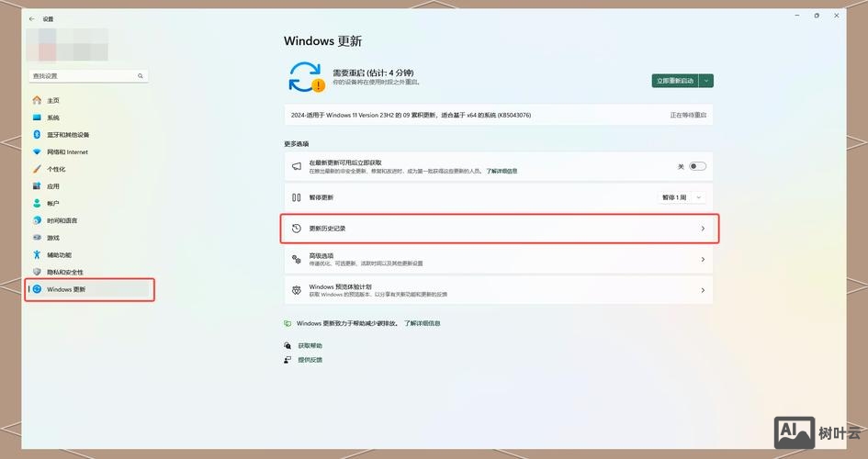Viewport: 868px width, 459px height.
Task: Open chevron on 更新历史记录 row
Action: 703,229
